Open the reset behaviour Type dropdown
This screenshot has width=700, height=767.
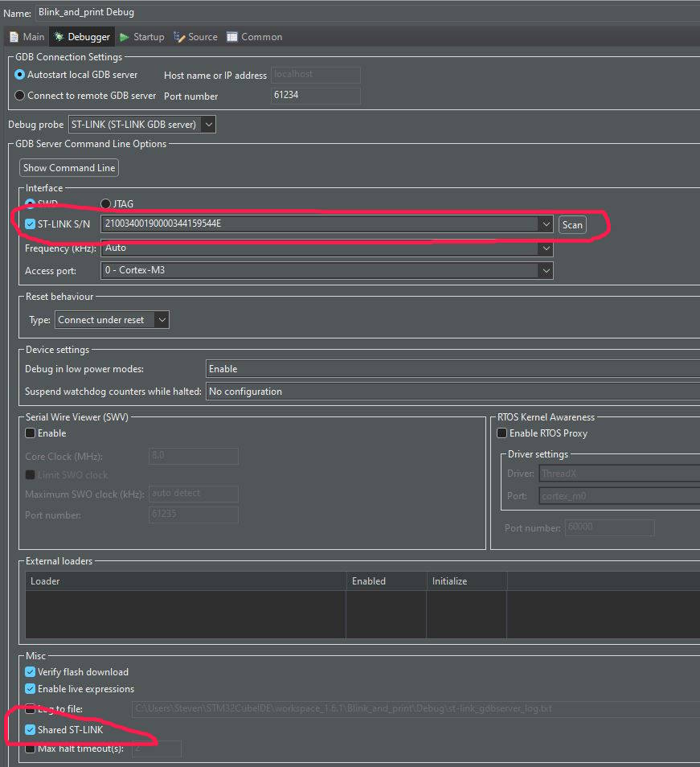(162, 319)
